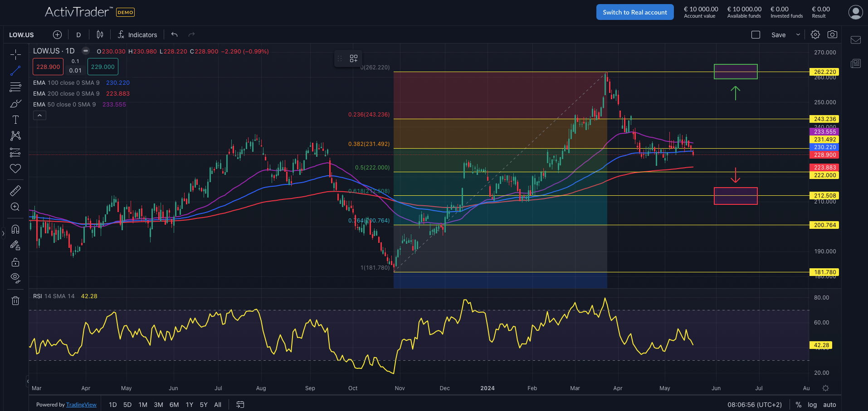Select the 1M time range tab

(143, 405)
